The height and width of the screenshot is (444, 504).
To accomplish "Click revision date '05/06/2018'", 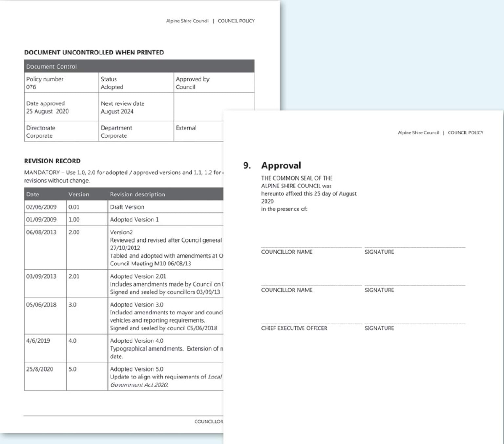I will 41,305.
